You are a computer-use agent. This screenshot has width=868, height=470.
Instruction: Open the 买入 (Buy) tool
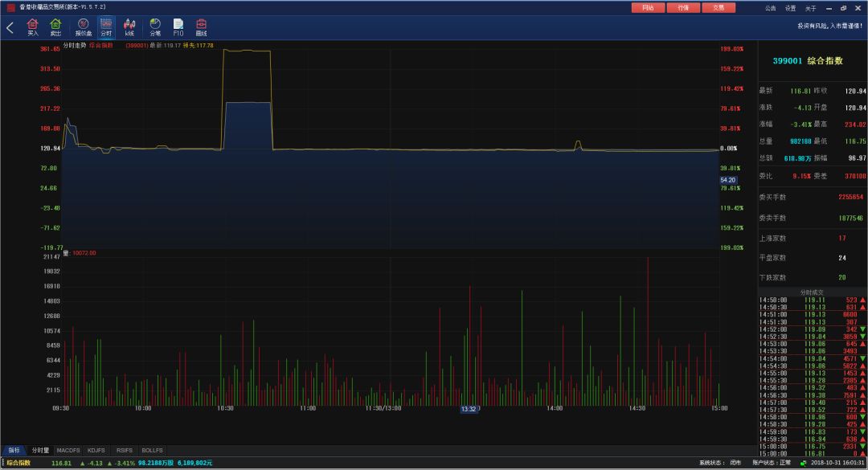point(33,27)
